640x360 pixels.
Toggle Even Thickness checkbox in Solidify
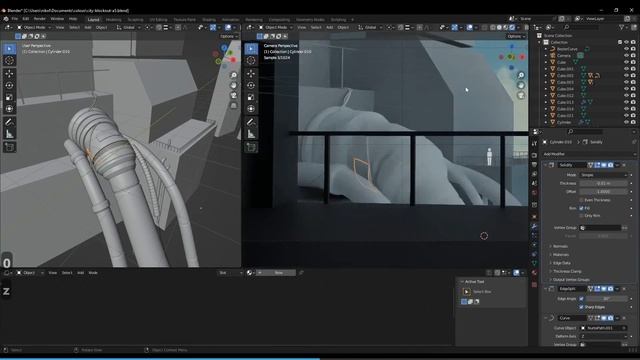[x=582, y=200]
